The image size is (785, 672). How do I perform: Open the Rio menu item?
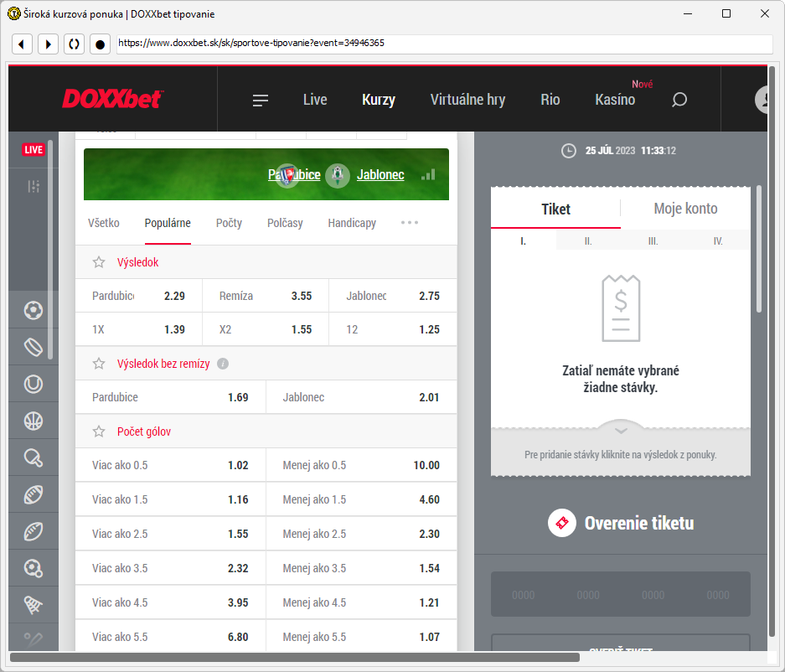(x=550, y=100)
